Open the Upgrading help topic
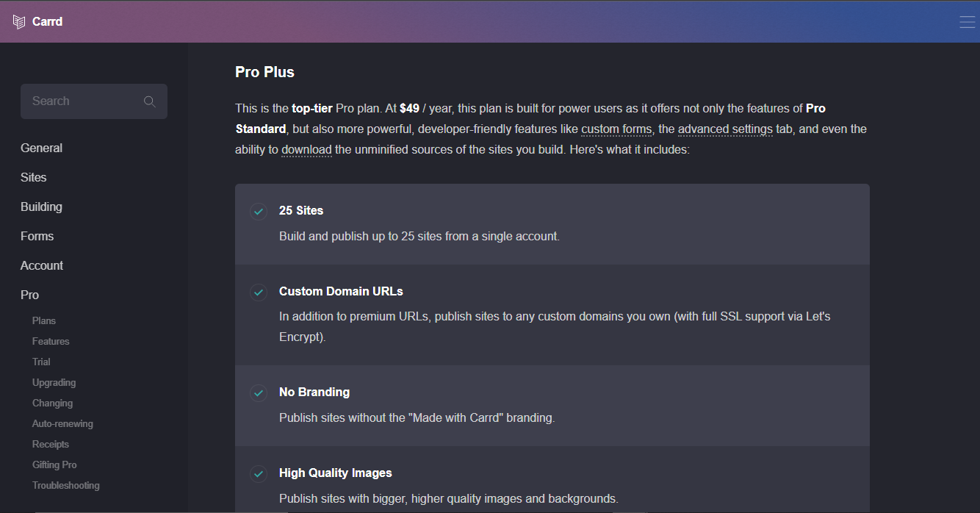The height and width of the screenshot is (513, 980). 54,382
